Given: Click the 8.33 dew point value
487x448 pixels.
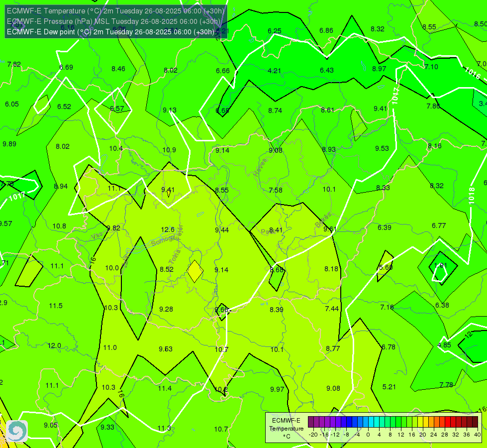Looking at the screenshot, I should 383,188.
